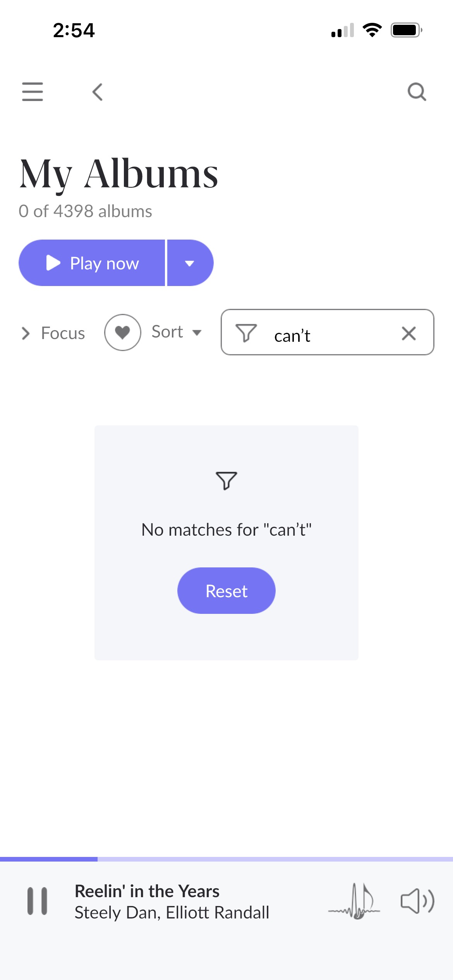Open the Play now options arrow
The image size is (453, 980).
(x=190, y=263)
